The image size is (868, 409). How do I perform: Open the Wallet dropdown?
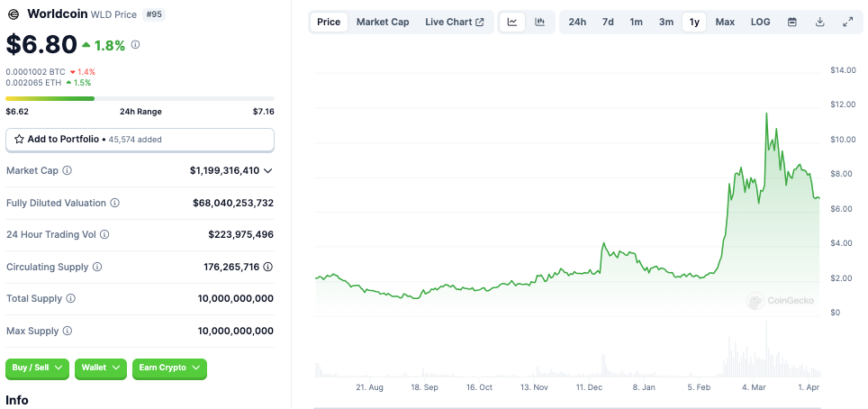[101, 368]
